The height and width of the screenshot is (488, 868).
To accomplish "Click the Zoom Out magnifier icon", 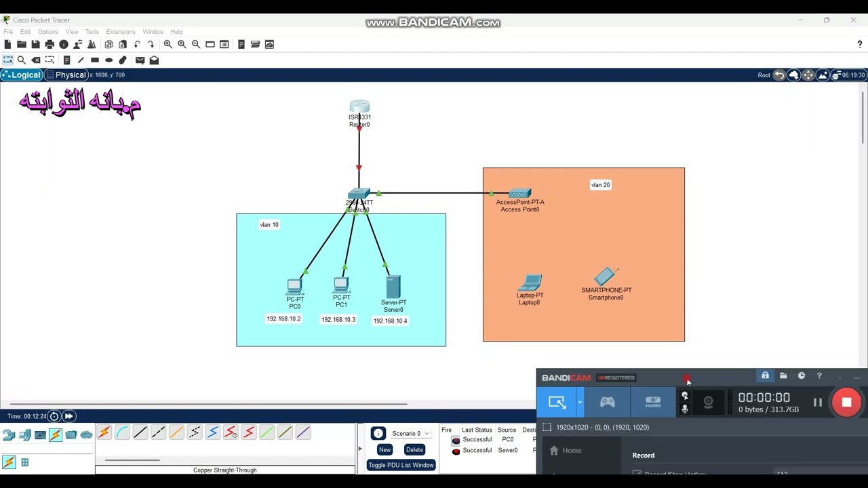I will (x=196, y=44).
